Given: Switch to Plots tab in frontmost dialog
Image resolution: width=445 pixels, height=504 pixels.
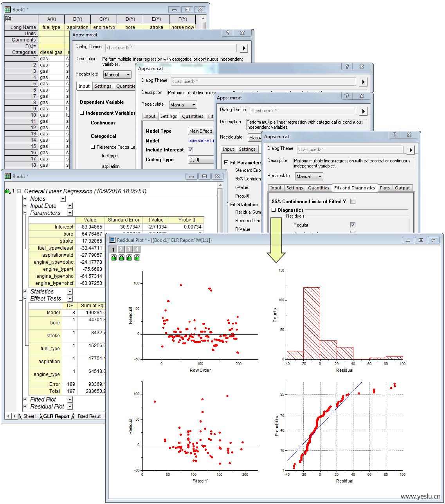Looking at the screenshot, I should 385,188.
